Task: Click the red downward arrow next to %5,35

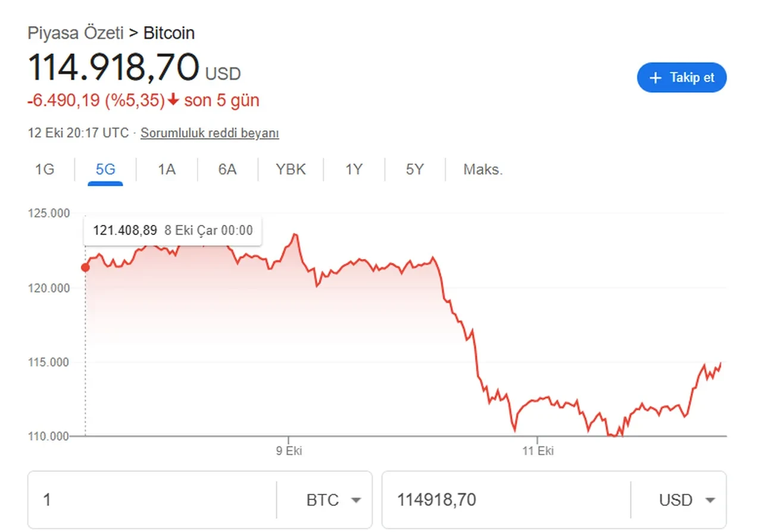Action: point(173,100)
